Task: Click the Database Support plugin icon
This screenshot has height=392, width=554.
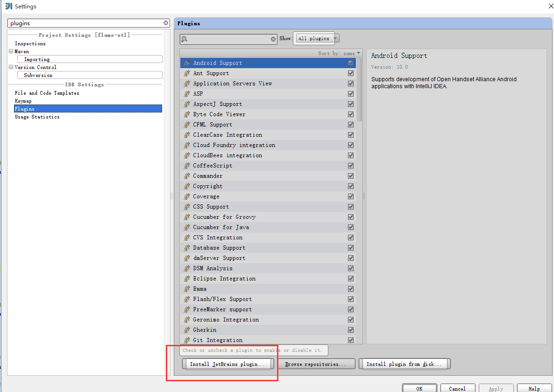Action: [x=187, y=248]
